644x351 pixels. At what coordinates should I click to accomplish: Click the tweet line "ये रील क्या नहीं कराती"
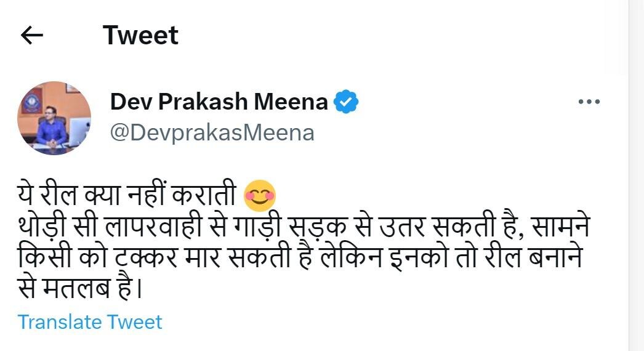click(127, 197)
